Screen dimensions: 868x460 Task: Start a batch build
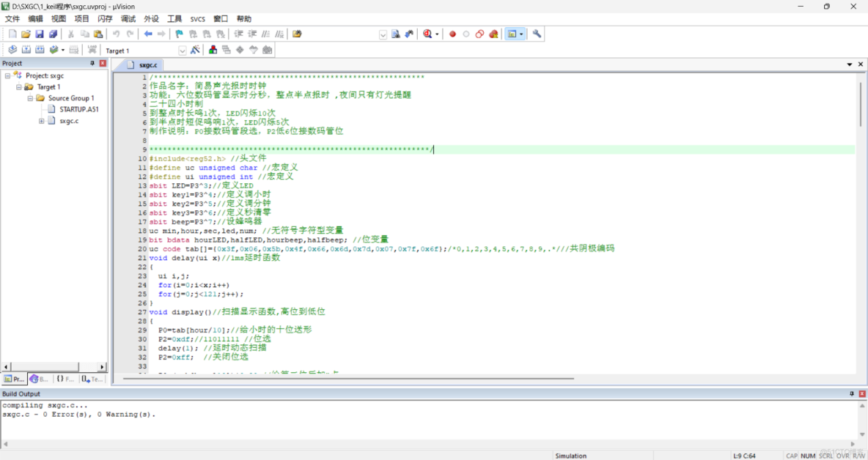coord(54,50)
